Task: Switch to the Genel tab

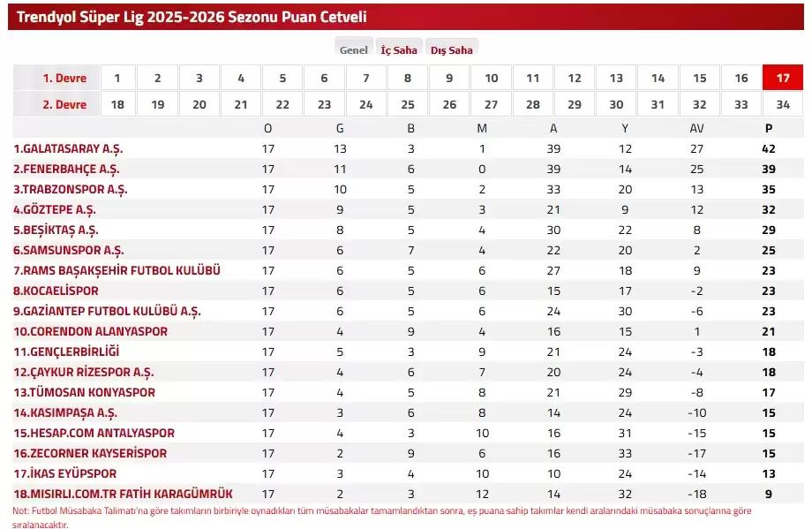Action: [354, 50]
